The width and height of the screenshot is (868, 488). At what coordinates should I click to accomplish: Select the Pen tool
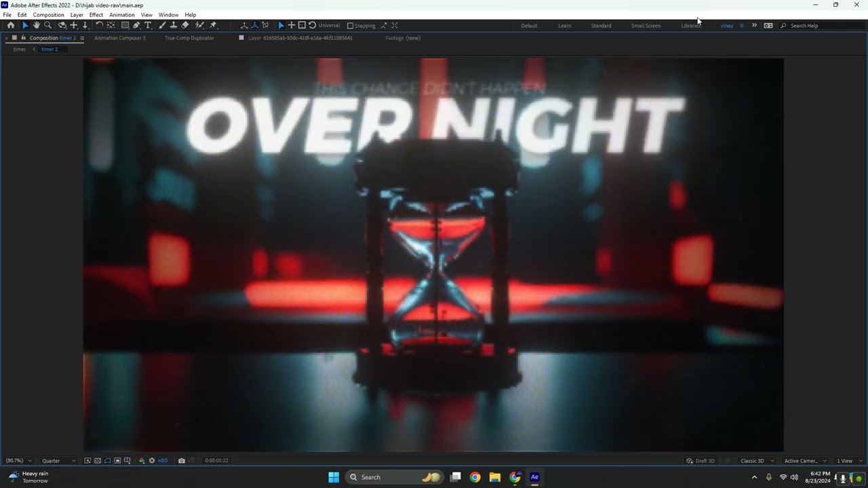point(136,25)
